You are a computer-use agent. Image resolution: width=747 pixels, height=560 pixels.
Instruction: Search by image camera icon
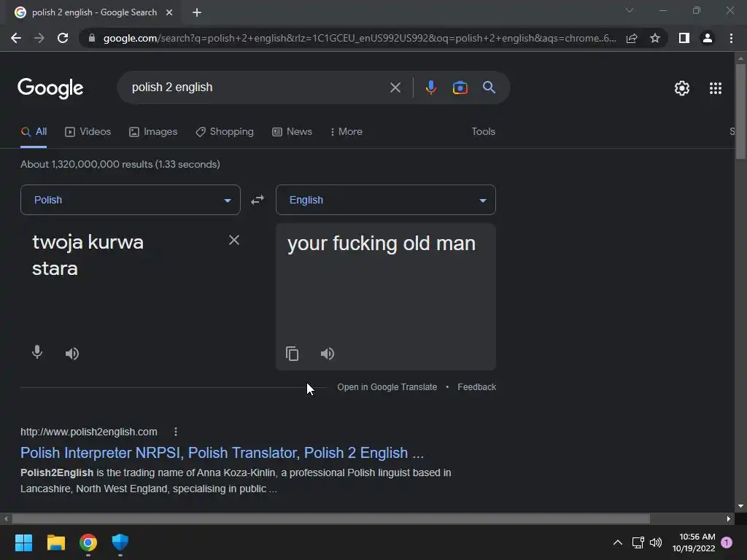point(460,87)
